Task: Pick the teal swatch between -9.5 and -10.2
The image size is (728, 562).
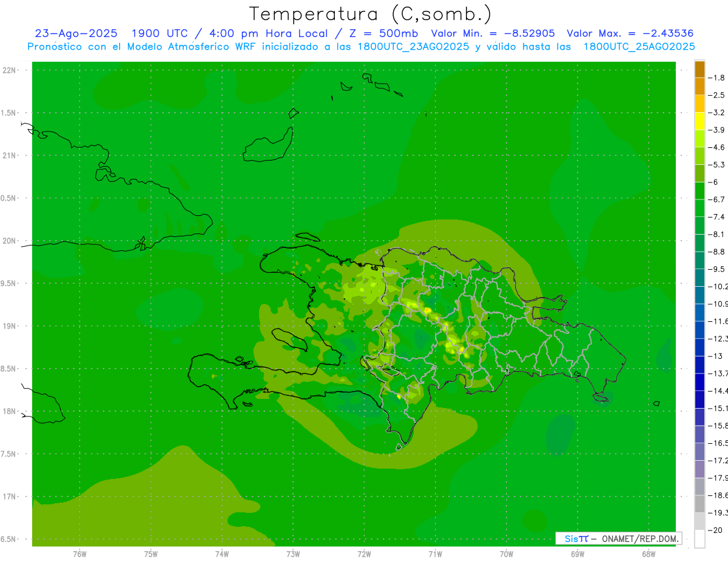Action: pyautogui.click(x=699, y=278)
